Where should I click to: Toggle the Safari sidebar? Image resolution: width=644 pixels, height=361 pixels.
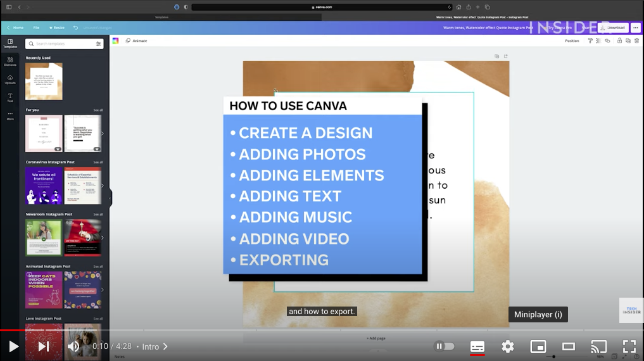[9, 7]
